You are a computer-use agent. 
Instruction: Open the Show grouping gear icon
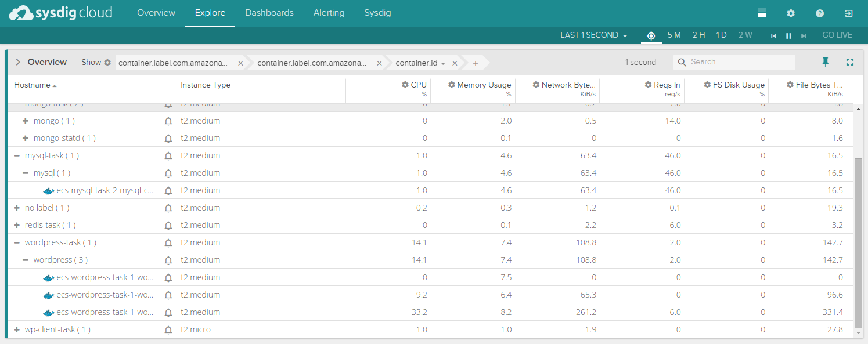[107, 63]
